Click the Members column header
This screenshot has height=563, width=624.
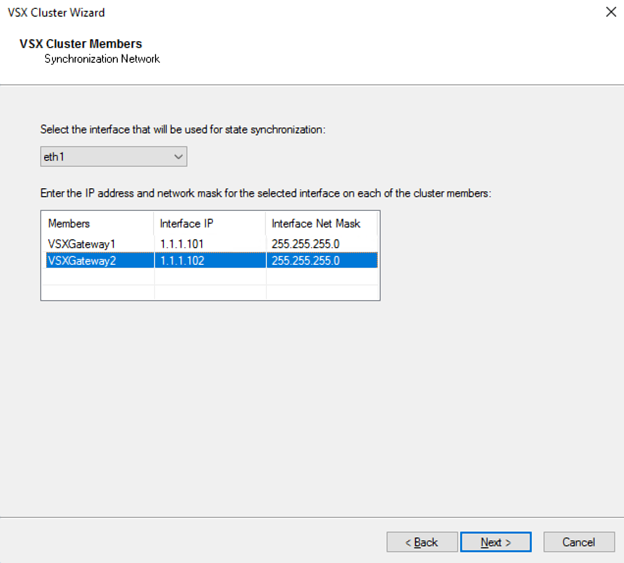pos(99,224)
